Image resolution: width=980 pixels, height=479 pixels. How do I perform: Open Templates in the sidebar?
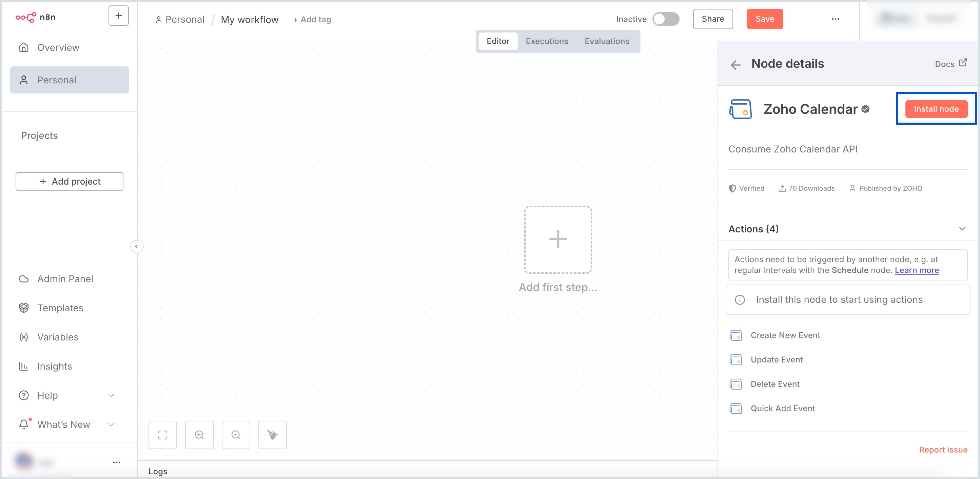[x=60, y=308]
